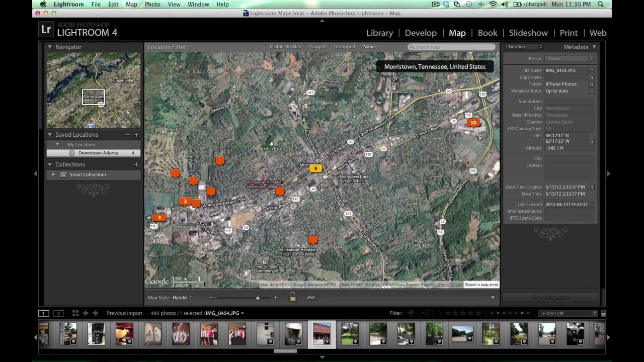
Task: Click the Title metadata input field
Action: (570, 159)
